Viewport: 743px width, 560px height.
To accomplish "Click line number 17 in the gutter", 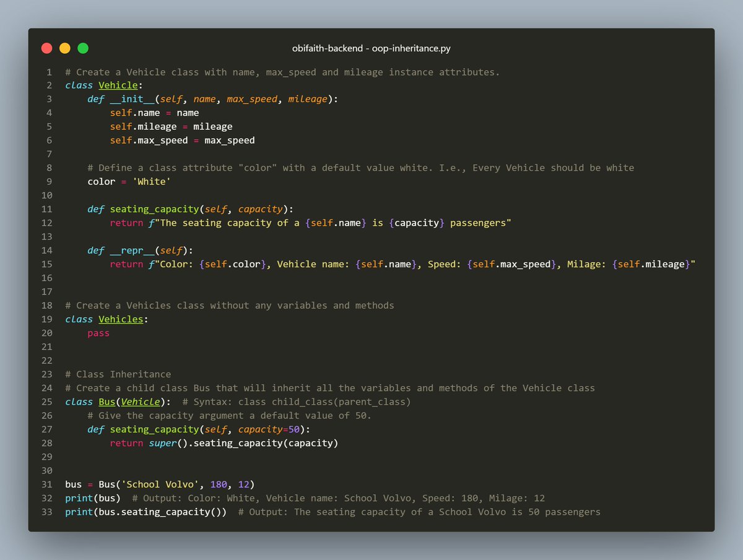I will pos(47,291).
